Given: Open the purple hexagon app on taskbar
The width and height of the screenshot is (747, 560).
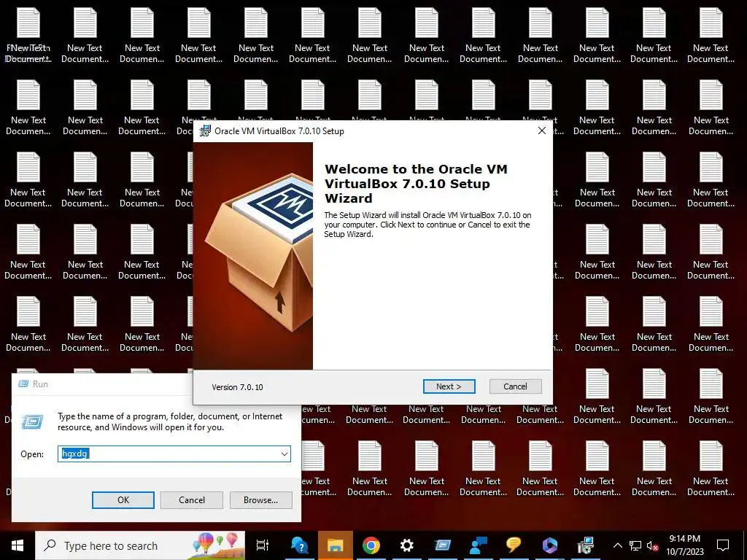Looking at the screenshot, I should [x=549, y=545].
